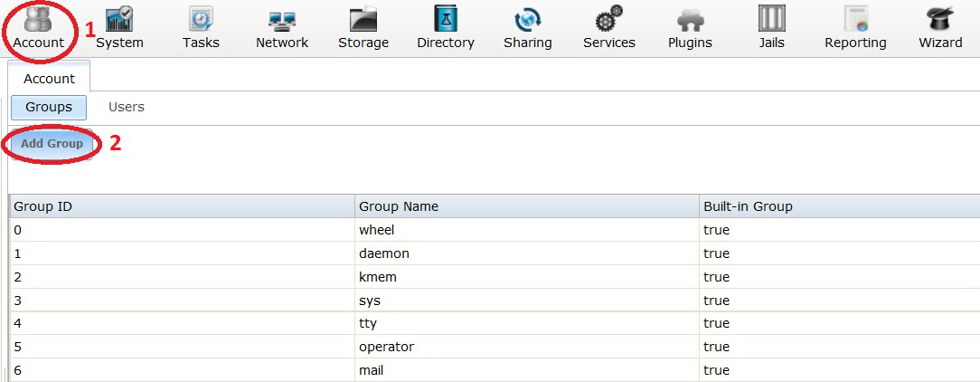Open the Jails icon
Viewport: 980px width, 382px height.
click(771, 20)
